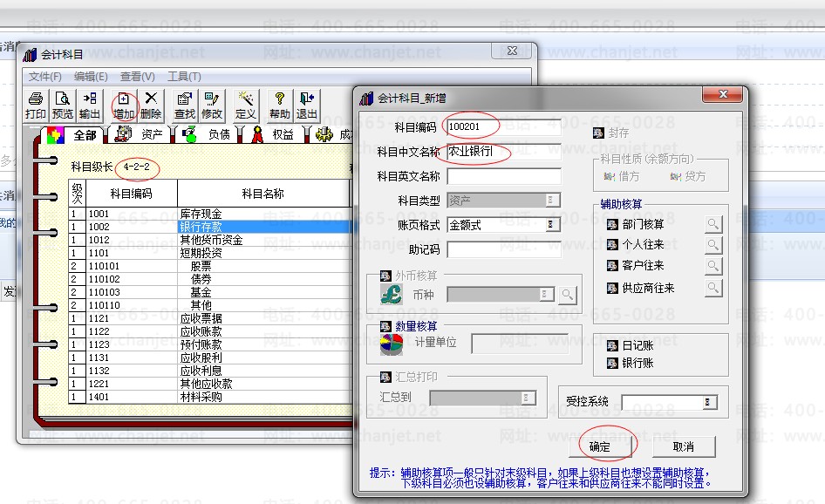The image size is (825, 504).
Task: Click the pie chart quantity accounting icon
Action: coord(391,344)
